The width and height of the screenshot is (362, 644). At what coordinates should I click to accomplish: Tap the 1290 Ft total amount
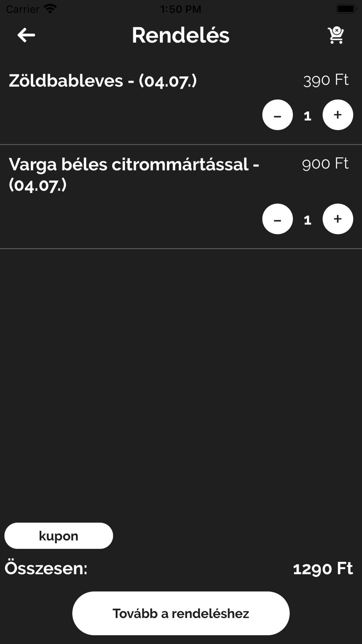click(323, 569)
